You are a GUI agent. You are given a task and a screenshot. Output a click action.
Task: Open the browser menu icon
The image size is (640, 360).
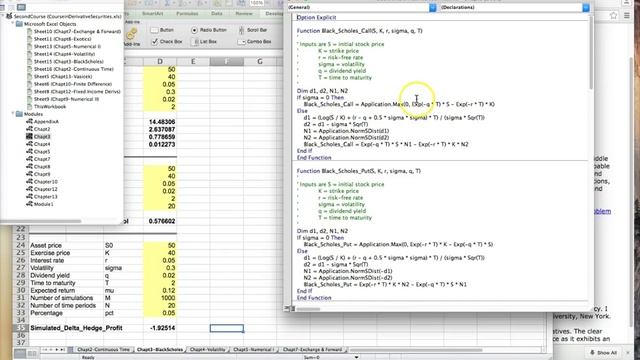pyautogui.click(x=627, y=16)
